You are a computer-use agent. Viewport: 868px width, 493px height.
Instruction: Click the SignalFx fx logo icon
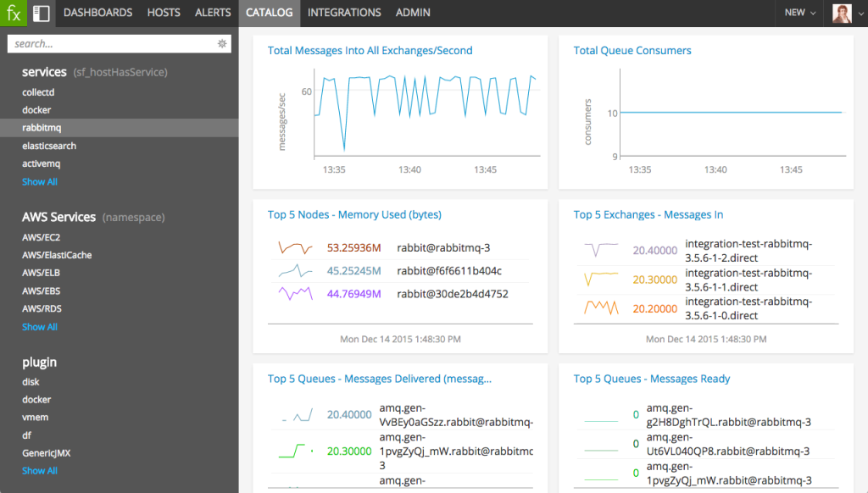point(14,13)
